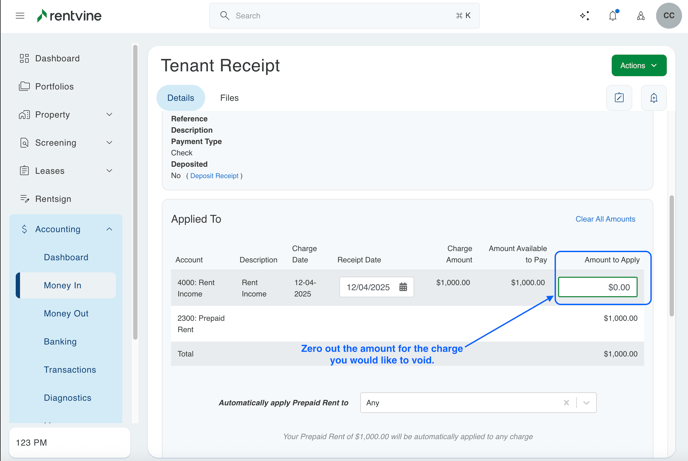Viewport: 688px width, 461px height.
Task: Expand the Property sidebar section
Action: (109, 115)
